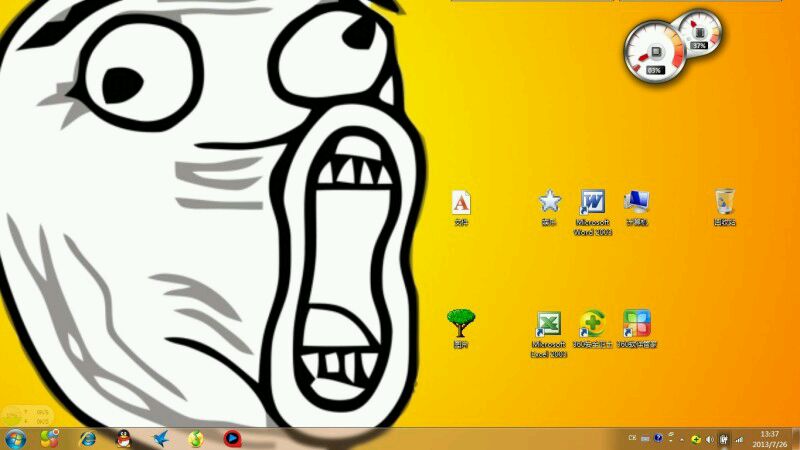Open the CH input language indicator
Viewport: 800px width, 450px height.
click(632, 438)
